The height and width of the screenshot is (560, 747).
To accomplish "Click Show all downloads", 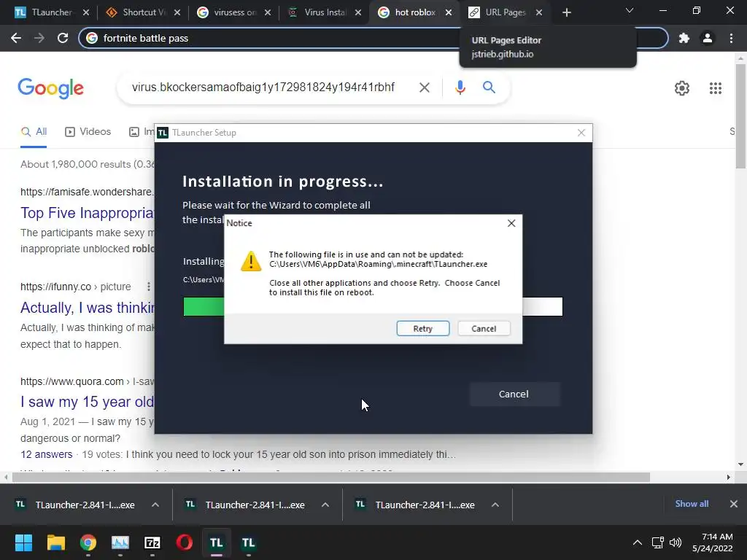I will tap(692, 504).
